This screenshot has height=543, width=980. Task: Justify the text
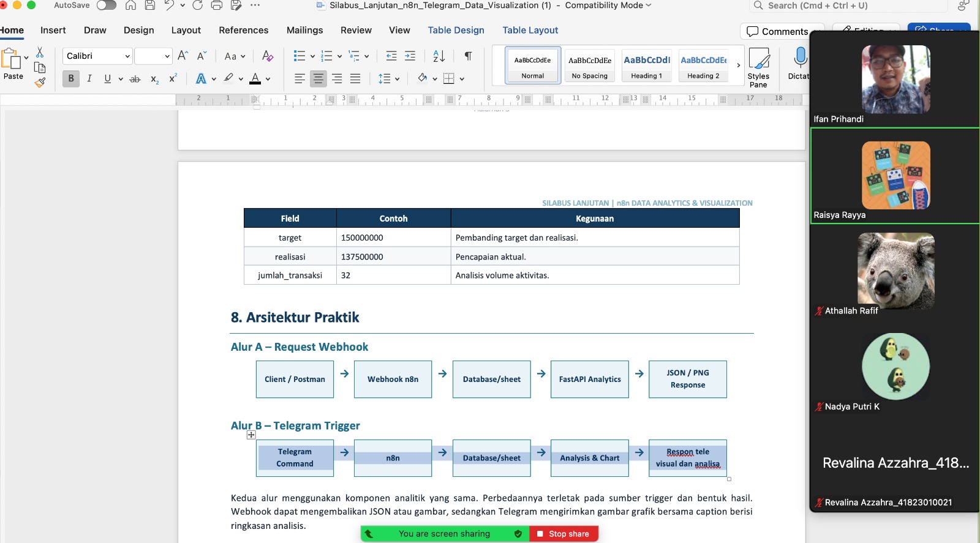pyautogui.click(x=355, y=79)
